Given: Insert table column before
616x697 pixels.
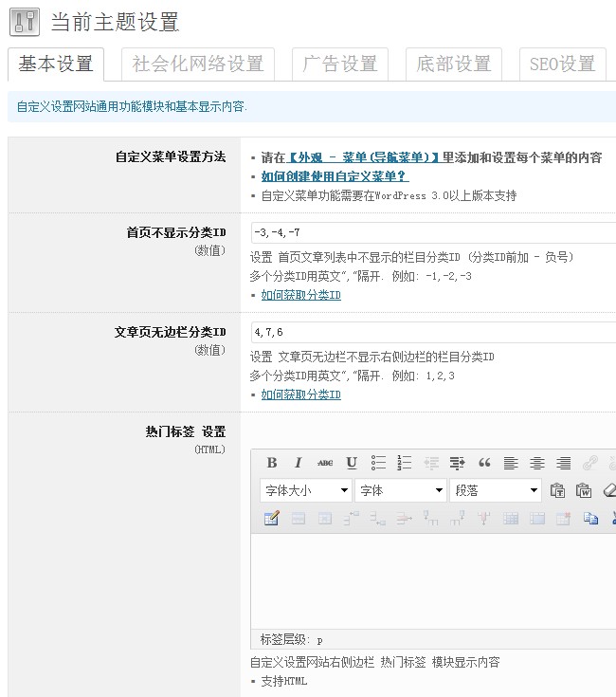Looking at the screenshot, I should pyautogui.click(x=431, y=519).
